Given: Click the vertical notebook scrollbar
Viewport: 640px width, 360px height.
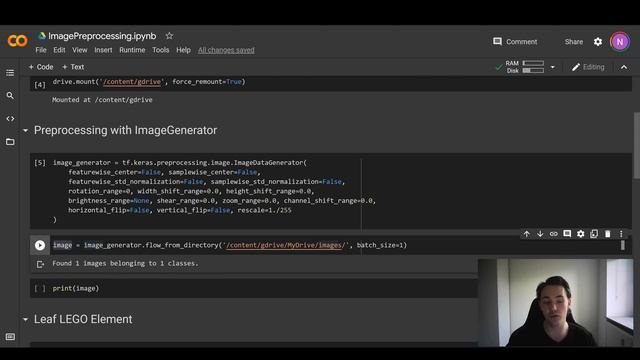Looking at the screenshot, I should pos(636,145).
